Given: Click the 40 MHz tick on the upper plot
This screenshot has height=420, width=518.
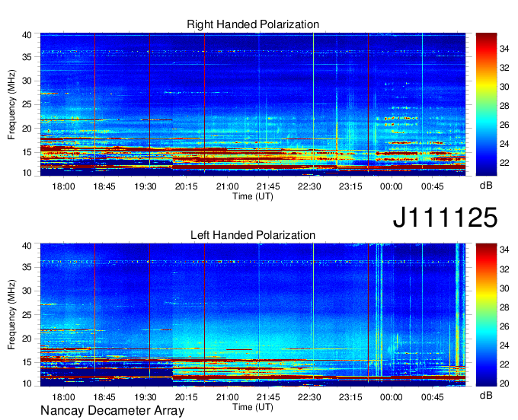Looking at the screenshot, I should [x=27, y=35].
